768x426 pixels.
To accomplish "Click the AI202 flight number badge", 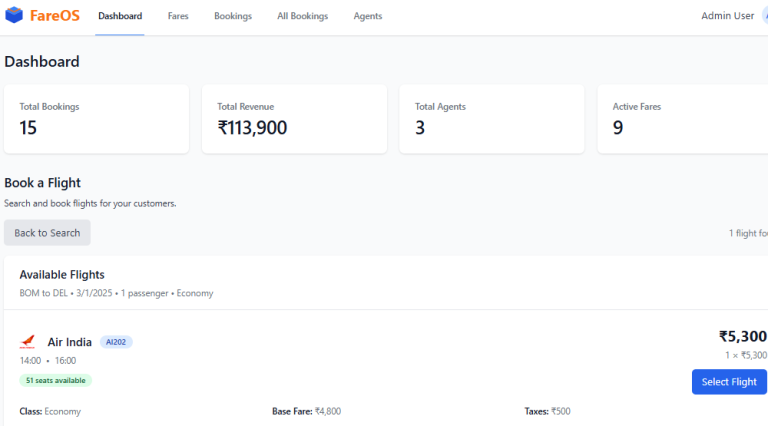I will (116, 342).
